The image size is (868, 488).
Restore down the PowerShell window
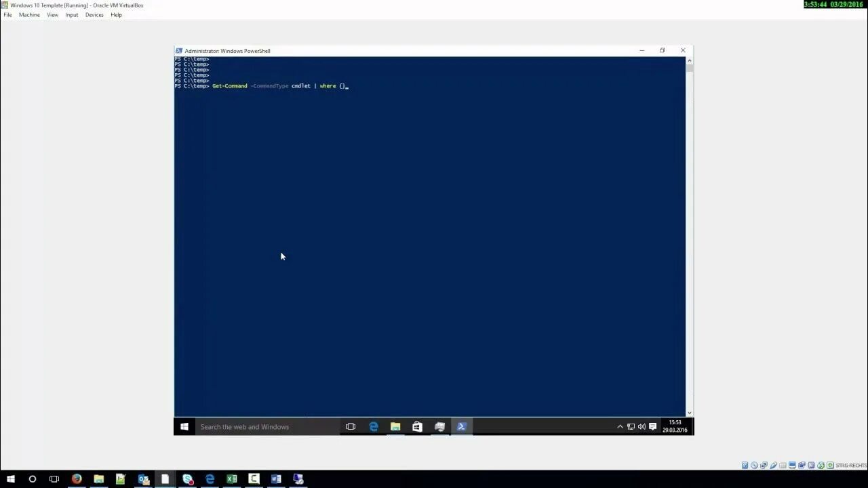[x=662, y=50]
